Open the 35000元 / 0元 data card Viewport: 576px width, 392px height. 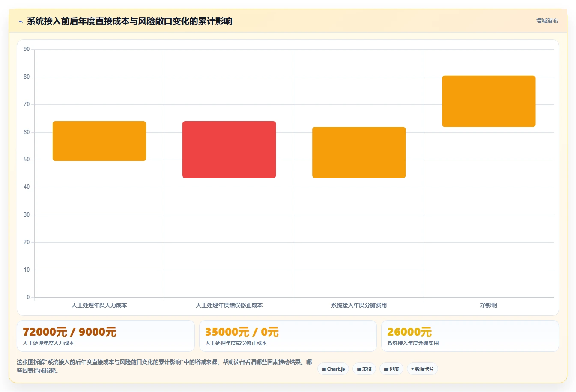tap(288, 336)
